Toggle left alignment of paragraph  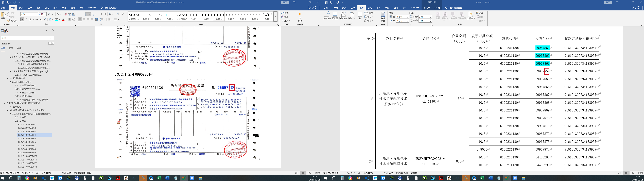[80, 20]
